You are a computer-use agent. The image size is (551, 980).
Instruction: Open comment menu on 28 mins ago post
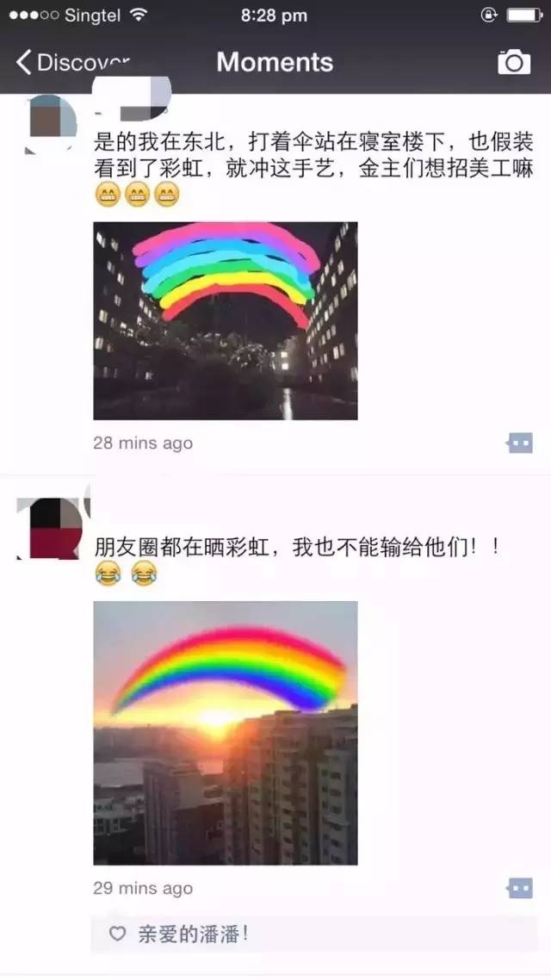[520, 443]
